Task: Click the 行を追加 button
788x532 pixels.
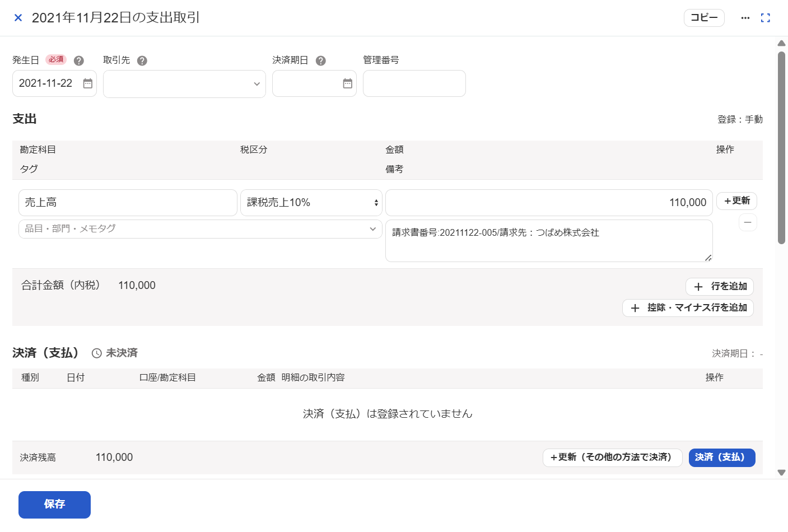Action: point(720,287)
